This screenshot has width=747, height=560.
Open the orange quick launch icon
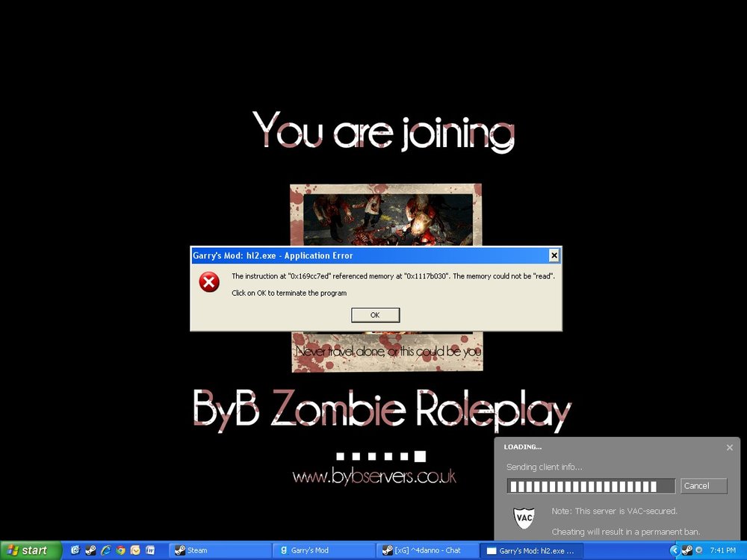click(x=135, y=550)
